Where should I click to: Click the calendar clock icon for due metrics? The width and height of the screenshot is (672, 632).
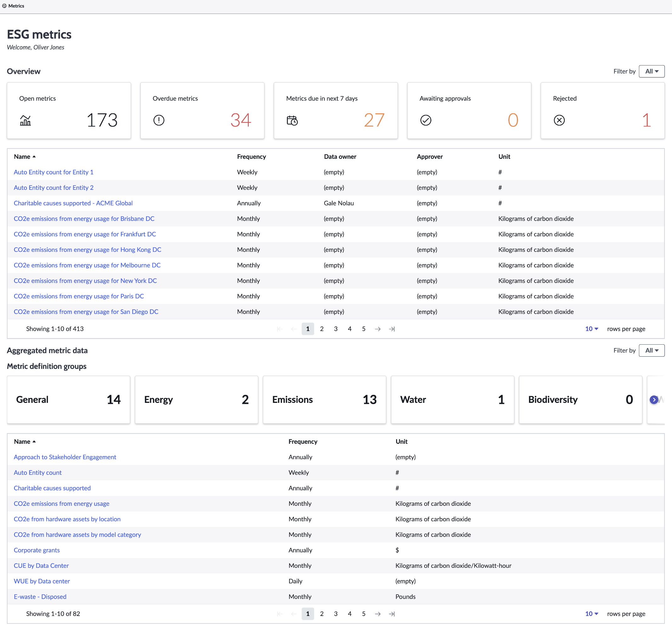tap(293, 120)
